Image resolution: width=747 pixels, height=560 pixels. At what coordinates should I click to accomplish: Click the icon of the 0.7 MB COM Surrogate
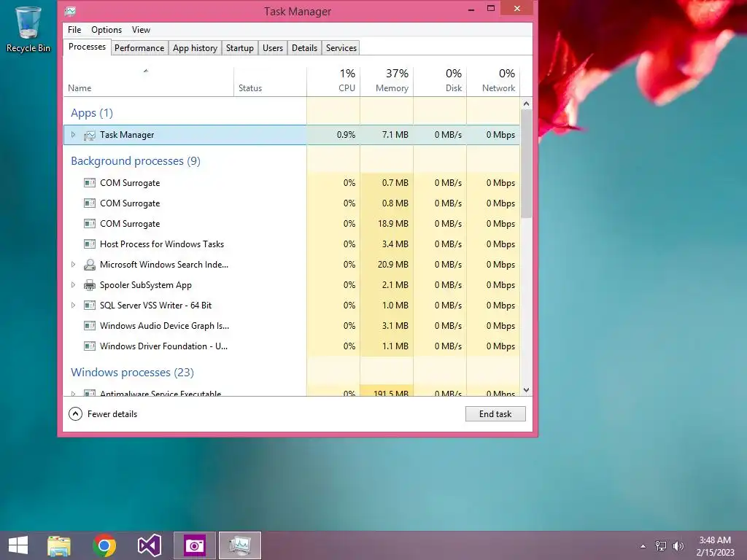[90, 183]
